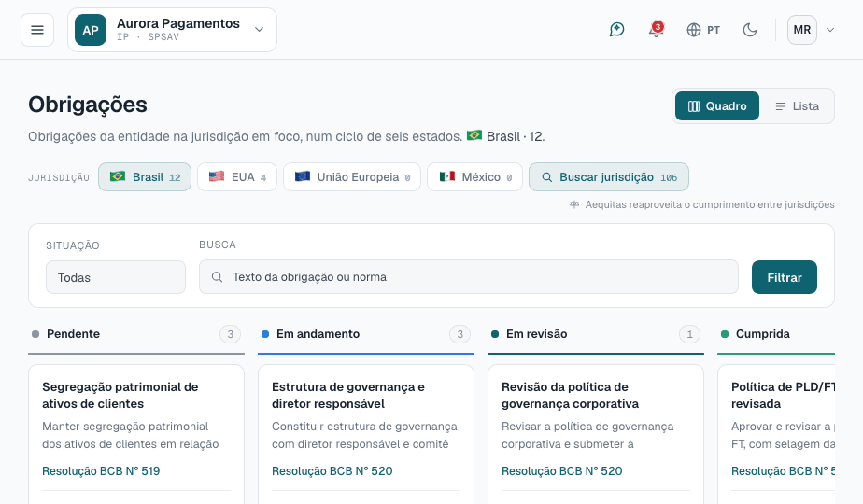The image size is (863, 504).
Task: Select the União Europeia jurisdiction chip
Action: (352, 177)
